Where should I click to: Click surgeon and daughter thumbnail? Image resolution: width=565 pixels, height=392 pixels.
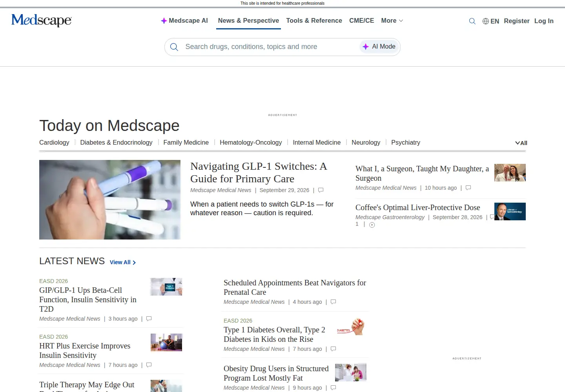tap(510, 172)
